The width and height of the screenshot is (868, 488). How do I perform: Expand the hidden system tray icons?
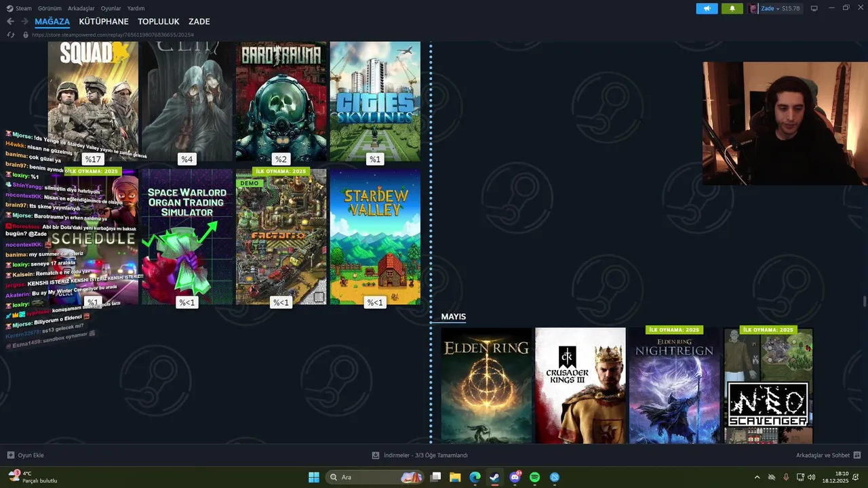pyautogui.click(x=757, y=477)
